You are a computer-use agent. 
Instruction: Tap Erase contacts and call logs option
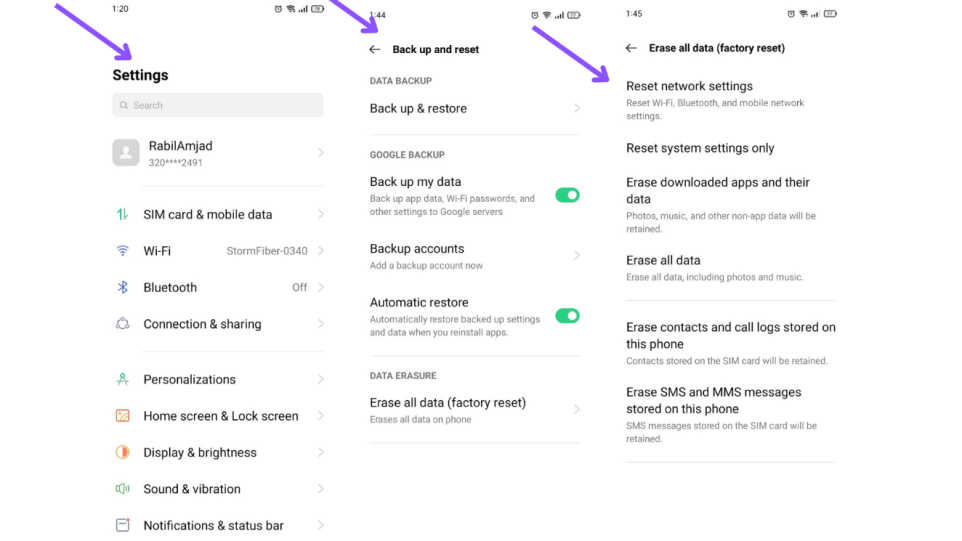730,335
